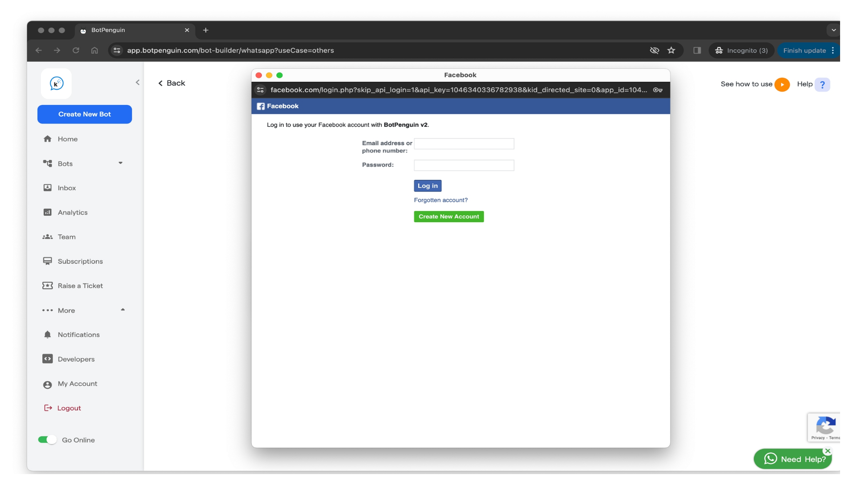Click the Logout link
868x502 pixels.
tap(69, 408)
